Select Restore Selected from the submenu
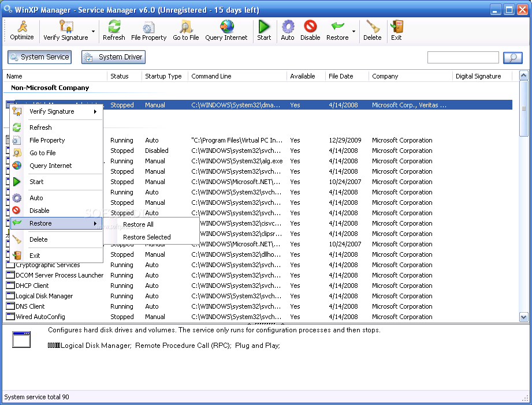The image size is (532, 405). pyautogui.click(x=151, y=237)
